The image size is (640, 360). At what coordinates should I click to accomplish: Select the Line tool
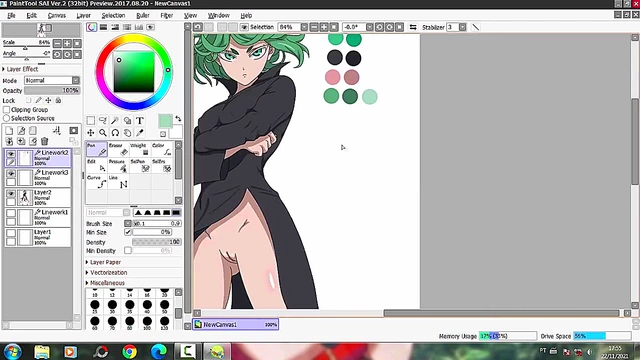pyautogui.click(x=118, y=182)
